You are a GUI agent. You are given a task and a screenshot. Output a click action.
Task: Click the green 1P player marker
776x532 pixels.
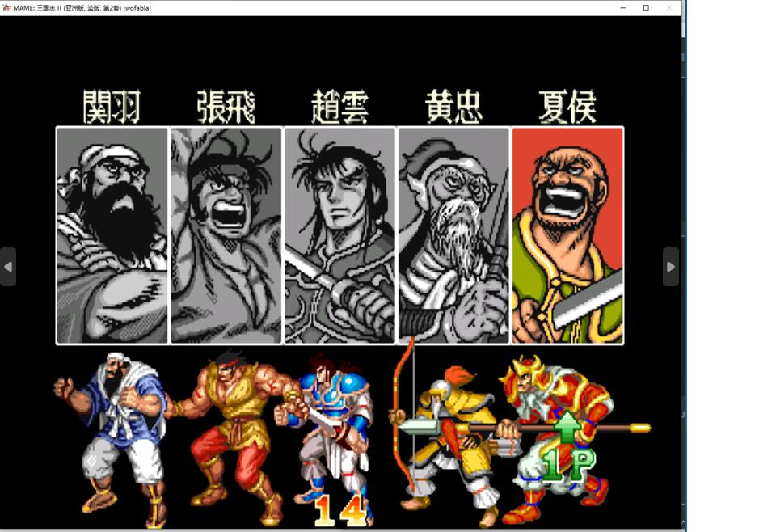click(567, 445)
